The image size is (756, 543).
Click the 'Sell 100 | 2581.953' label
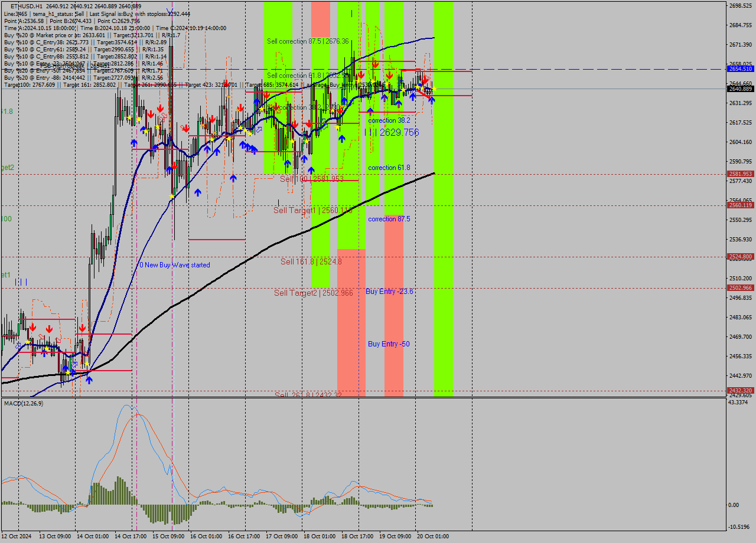(312, 178)
